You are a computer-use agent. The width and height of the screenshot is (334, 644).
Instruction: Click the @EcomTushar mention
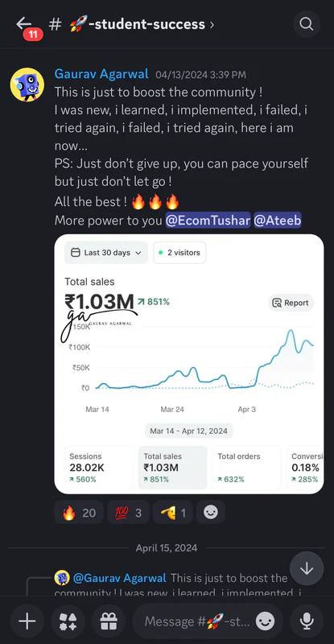pyautogui.click(x=208, y=221)
